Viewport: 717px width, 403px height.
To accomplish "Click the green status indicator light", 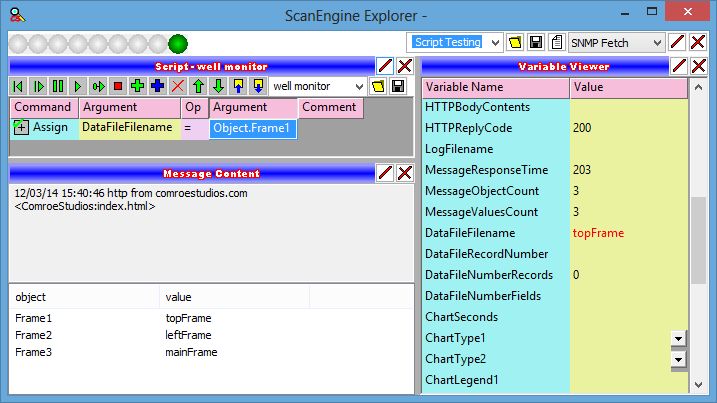I will [x=178, y=43].
